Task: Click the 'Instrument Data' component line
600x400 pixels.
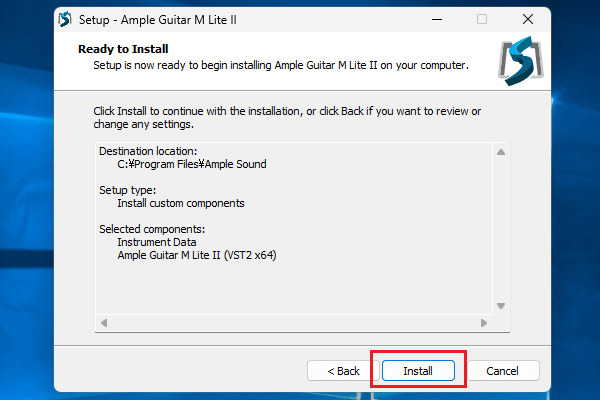Action: 156,242
